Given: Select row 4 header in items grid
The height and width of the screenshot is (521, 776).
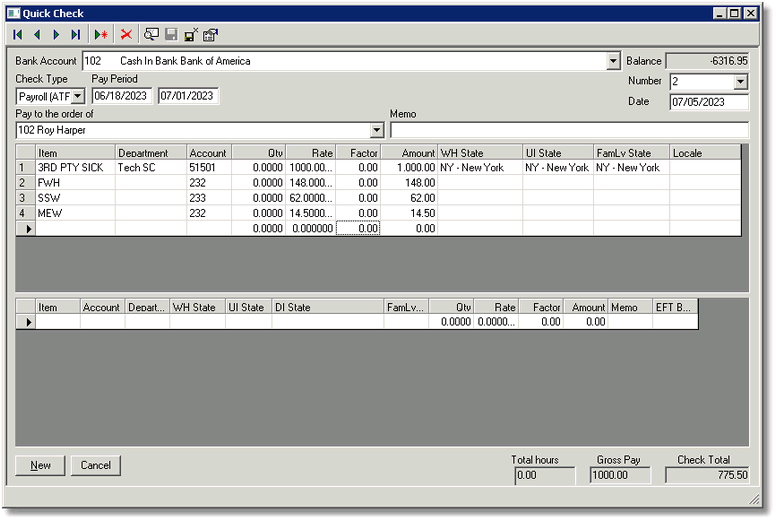Looking at the screenshot, I should tap(26, 214).
